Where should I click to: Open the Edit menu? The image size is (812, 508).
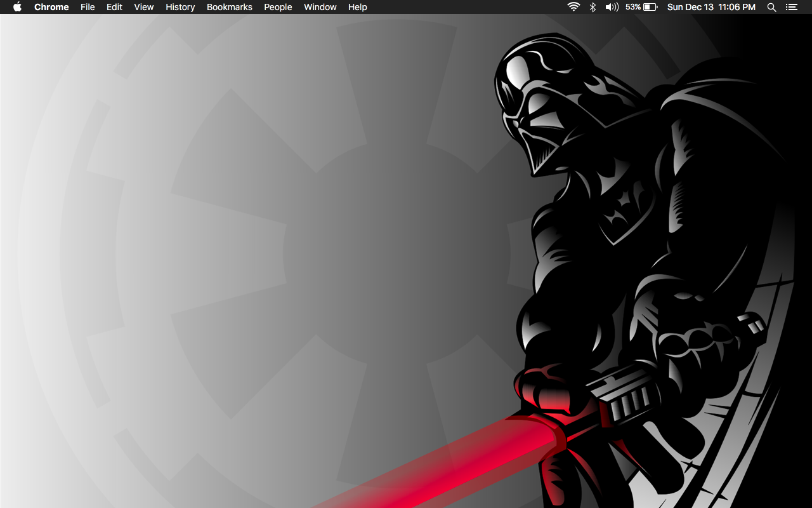[114, 7]
